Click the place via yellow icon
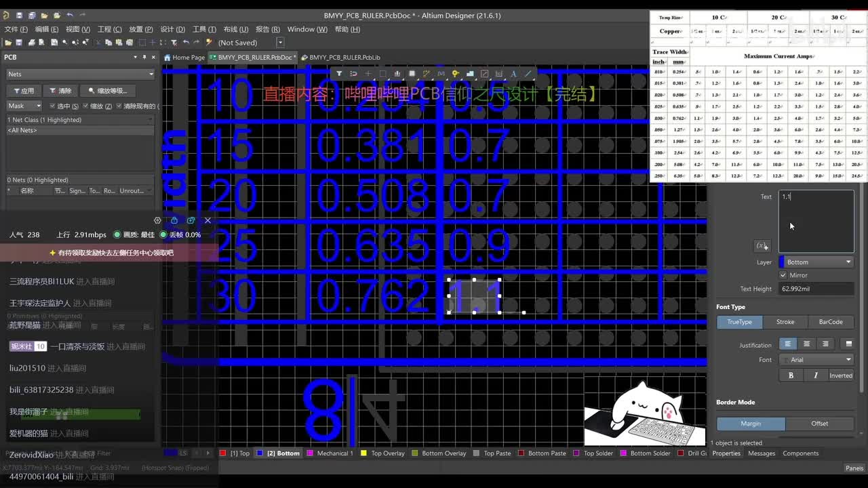Image resolution: width=868 pixels, height=488 pixels. coord(456,73)
